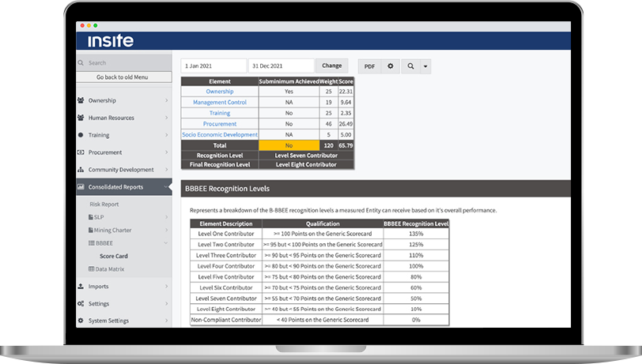This screenshot has height=364, width=642.
Task: Click the Procurement icon in the sidebar
Action: click(81, 152)
